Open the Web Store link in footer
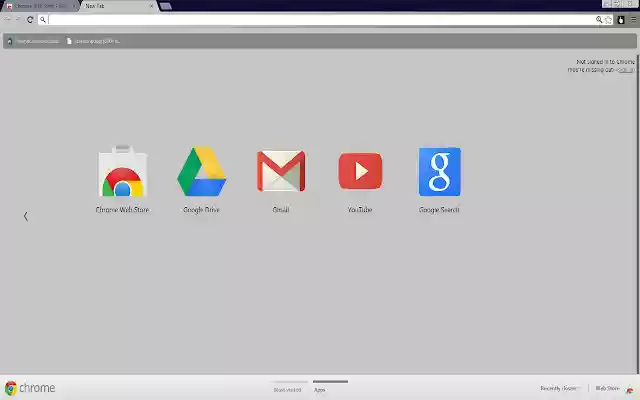Screen dimensions: 640x400 pyautogui.click(x=607, y=389)
